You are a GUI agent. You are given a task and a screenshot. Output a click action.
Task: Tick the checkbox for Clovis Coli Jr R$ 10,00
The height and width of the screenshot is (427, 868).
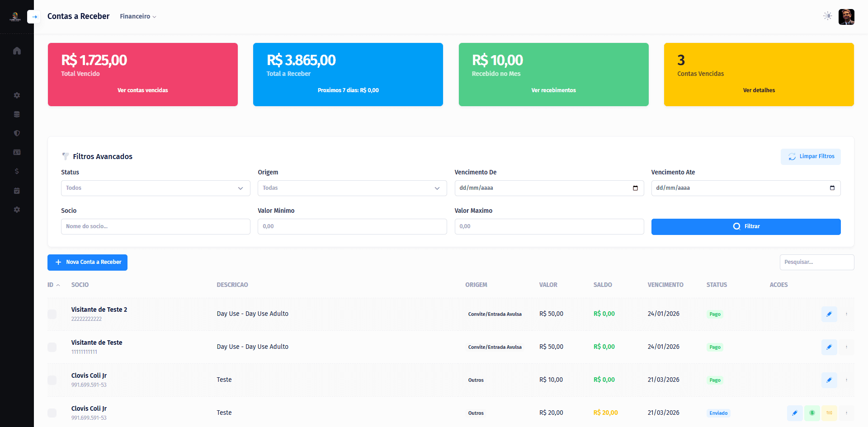[x=52, y=380]
